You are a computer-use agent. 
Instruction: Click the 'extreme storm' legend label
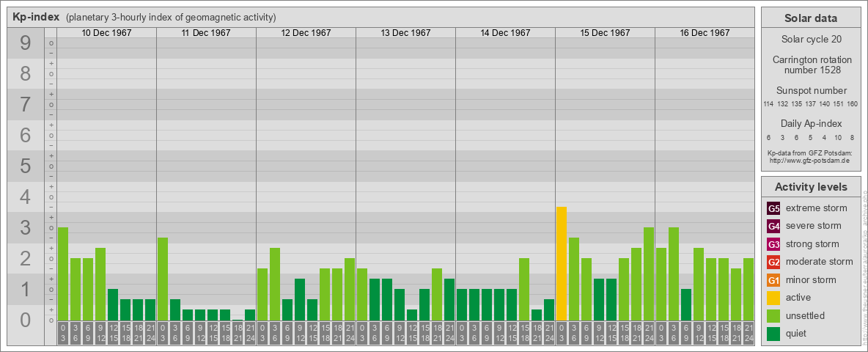(x=817, y=209)
